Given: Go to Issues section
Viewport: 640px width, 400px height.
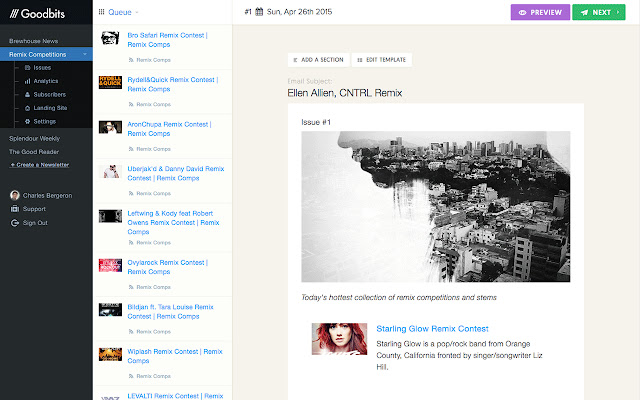Looking at the screenshot, I should [x=42, y=68].
